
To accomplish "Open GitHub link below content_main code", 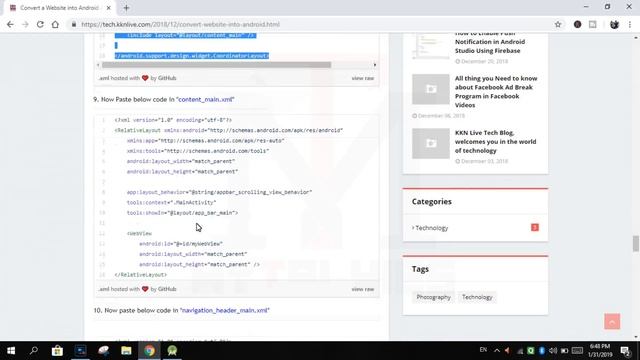I will [167, 289].
